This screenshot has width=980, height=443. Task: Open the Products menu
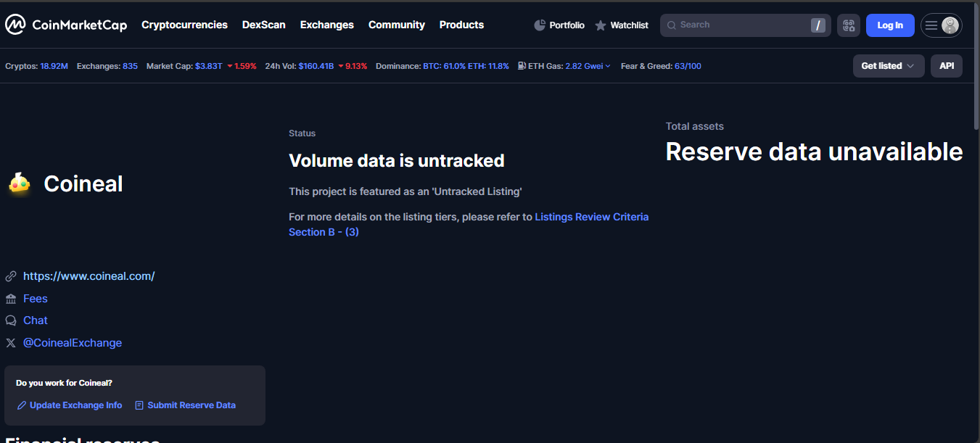pyautogui.click(x=461, y=25)
